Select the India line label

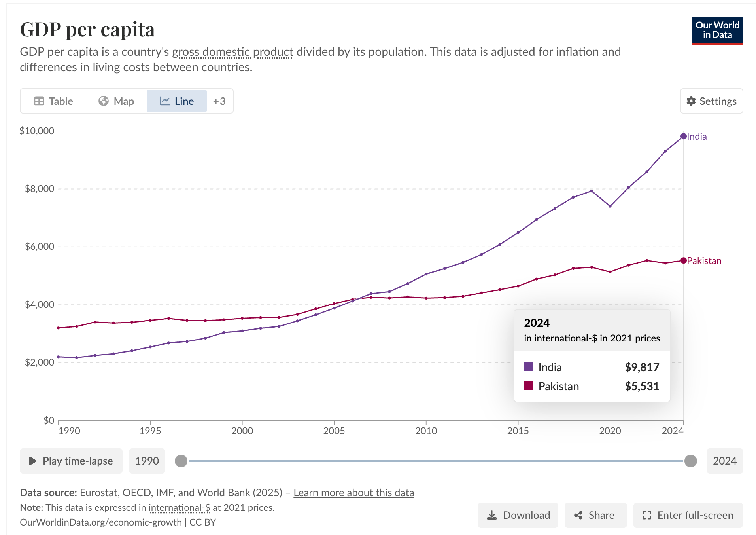pyautogui.click(x=697, y=137)
